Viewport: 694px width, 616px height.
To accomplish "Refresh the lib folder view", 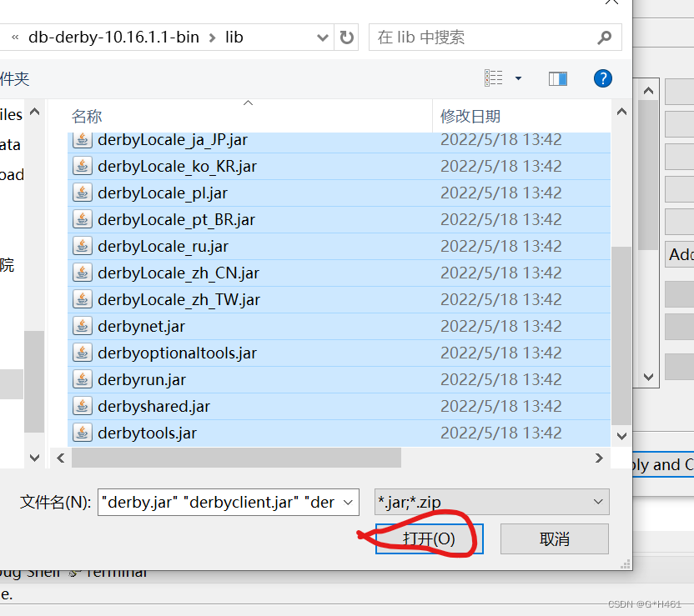I will click(x=347, y=37).
